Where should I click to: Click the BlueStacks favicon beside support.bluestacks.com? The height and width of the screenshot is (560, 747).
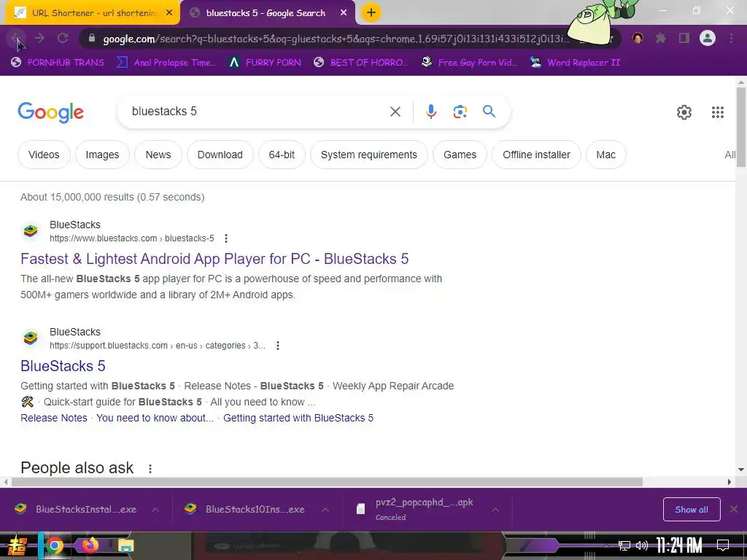pyautogui.click(x=31, y=338)
